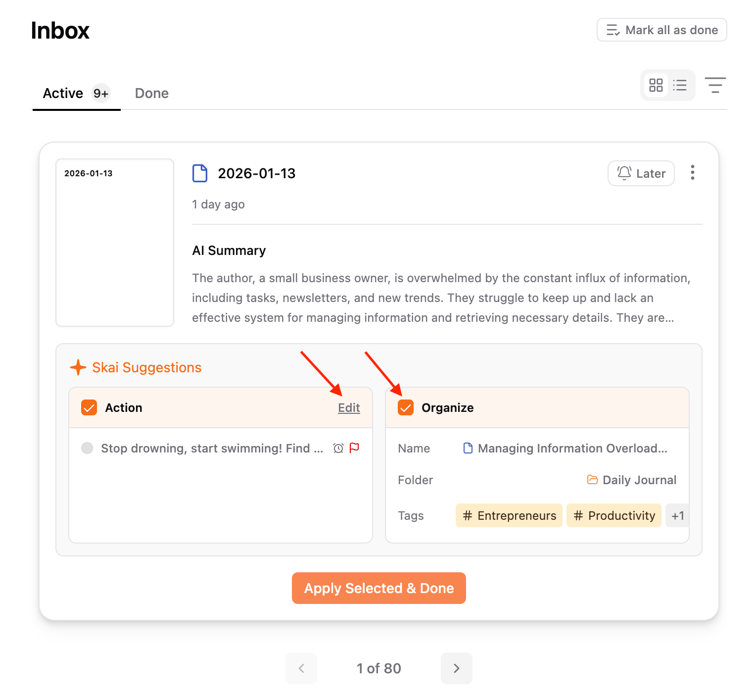Mark the 'Stop drowning' task complete
This screenshot has width=755, height=700.
point(87,448)
